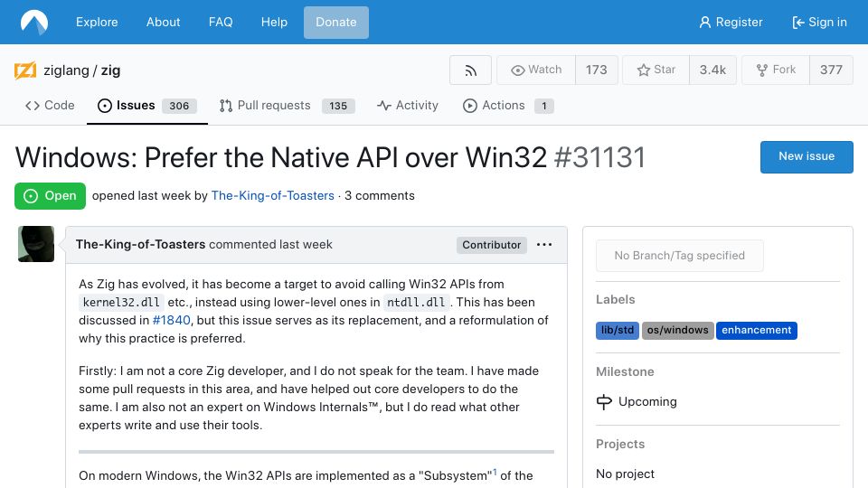The image size is (868, 488).
Task: Open the Upcoming milestone link
Action: pyautogui.click(x=647, y=401)
